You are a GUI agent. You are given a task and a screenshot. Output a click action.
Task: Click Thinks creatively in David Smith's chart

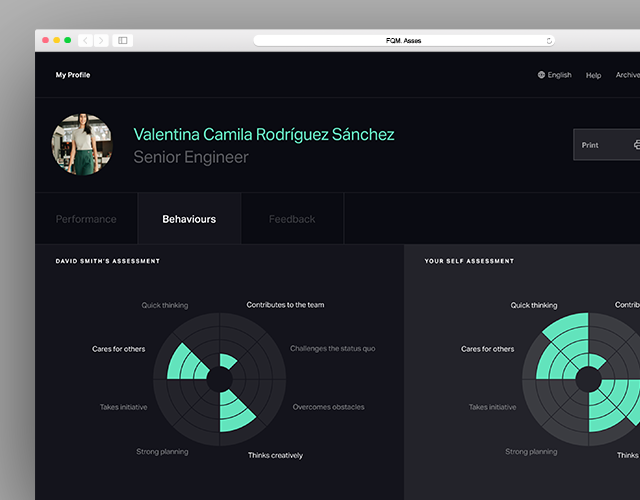(276, 455)
